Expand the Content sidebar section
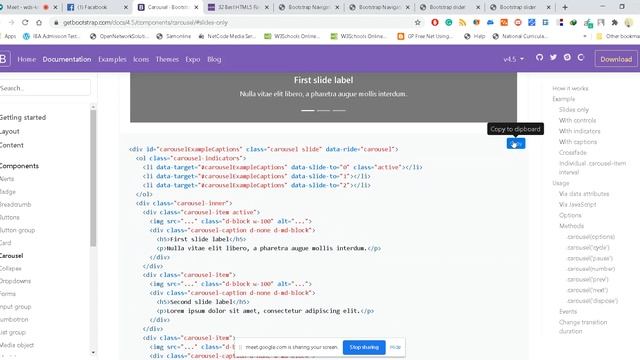This screenshot has width=640, height=360. pyautogui.click(x=12, y=145)
